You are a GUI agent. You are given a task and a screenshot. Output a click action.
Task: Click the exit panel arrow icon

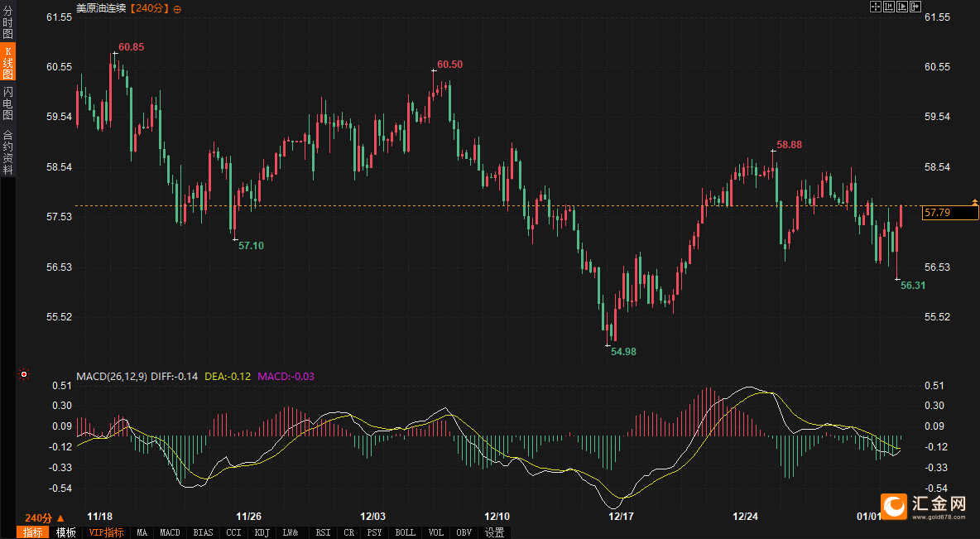[915, 7]
